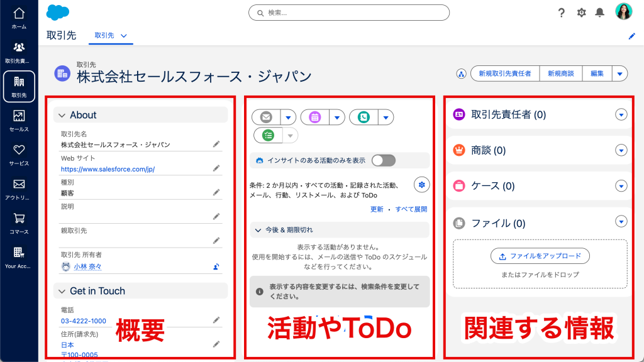Click phone number 03-4222-1000

(x=84, y=321)
